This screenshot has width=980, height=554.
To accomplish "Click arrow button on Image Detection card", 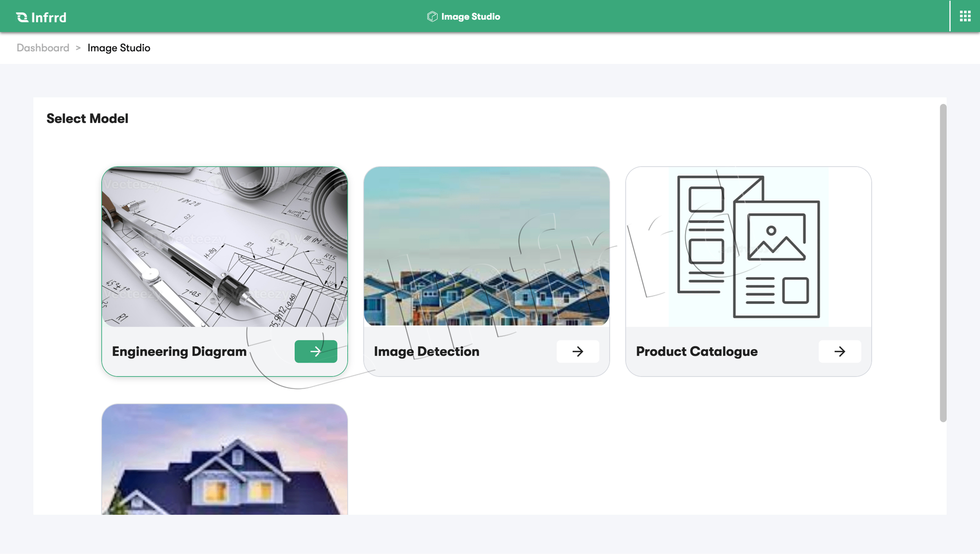I will point(578,352).
